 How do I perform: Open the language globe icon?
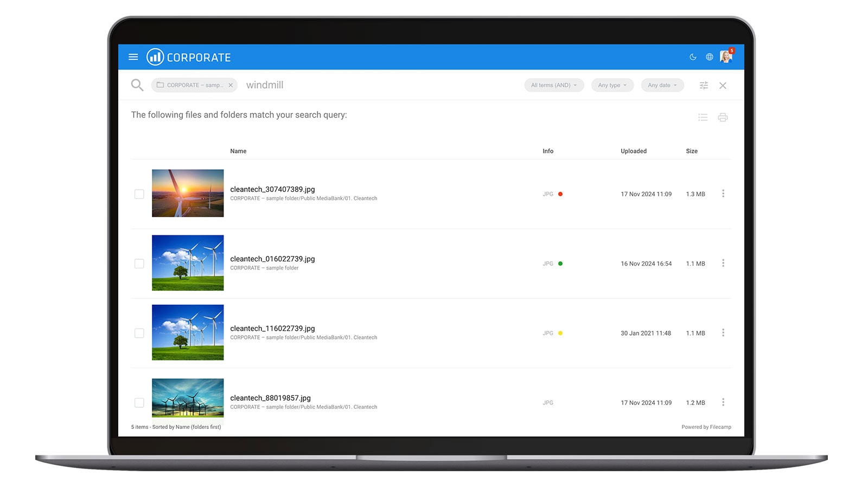point(709,57)
